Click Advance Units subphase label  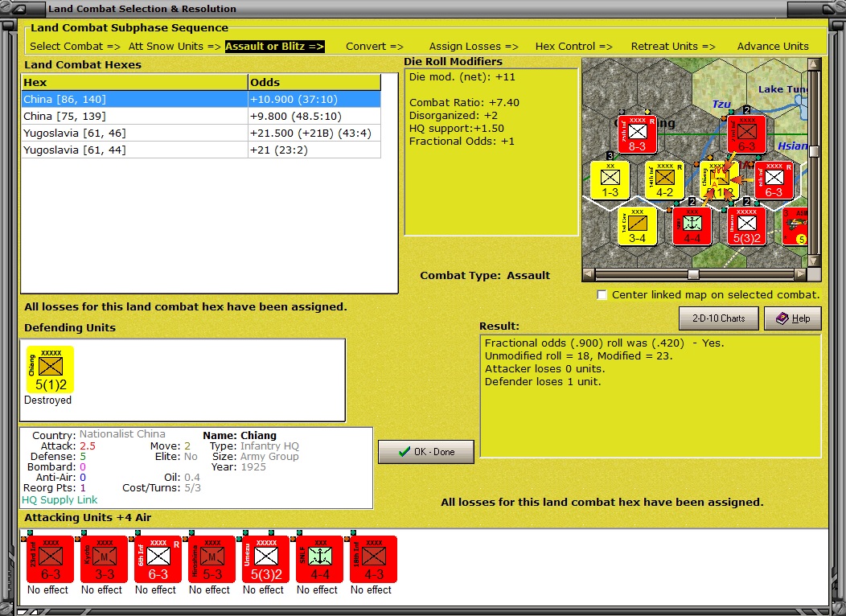point(773,47)
